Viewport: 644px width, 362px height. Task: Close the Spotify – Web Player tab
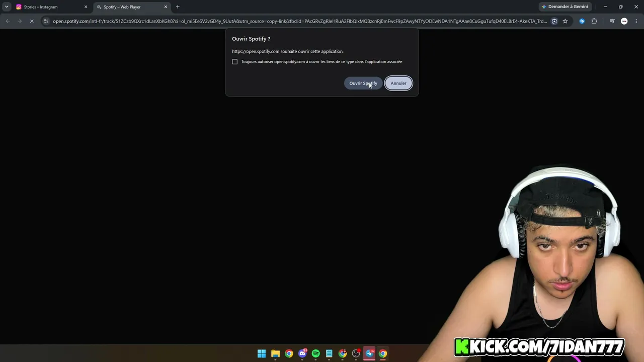[166, 7]
